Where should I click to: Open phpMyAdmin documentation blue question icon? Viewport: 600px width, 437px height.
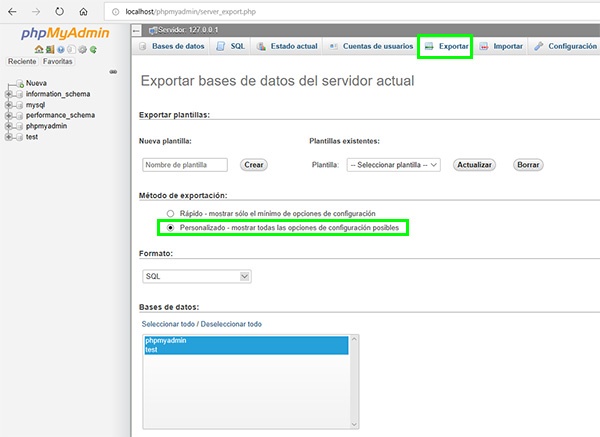(60, 49)
